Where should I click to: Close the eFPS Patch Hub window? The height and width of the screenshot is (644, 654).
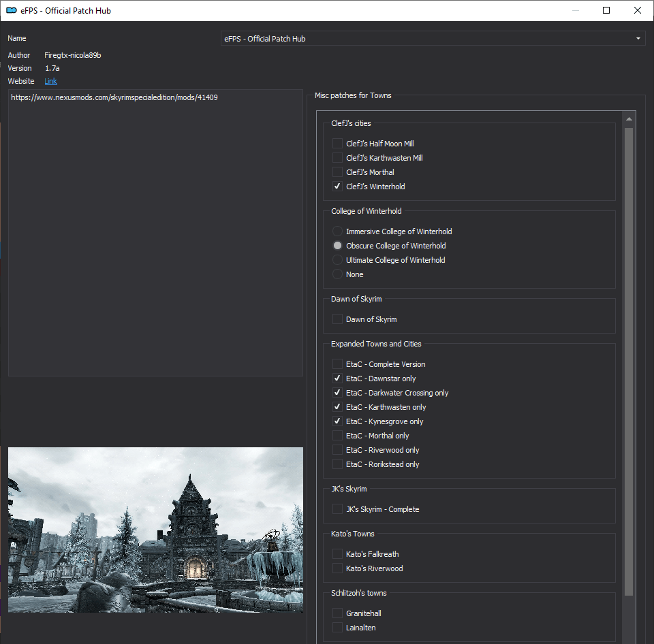point(638,10)
